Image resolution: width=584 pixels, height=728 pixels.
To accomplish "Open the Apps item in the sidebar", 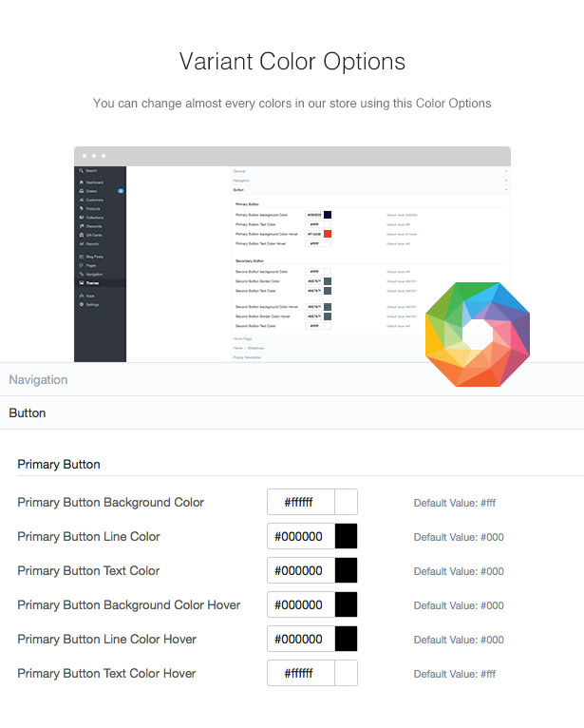I will pos(87,296).
